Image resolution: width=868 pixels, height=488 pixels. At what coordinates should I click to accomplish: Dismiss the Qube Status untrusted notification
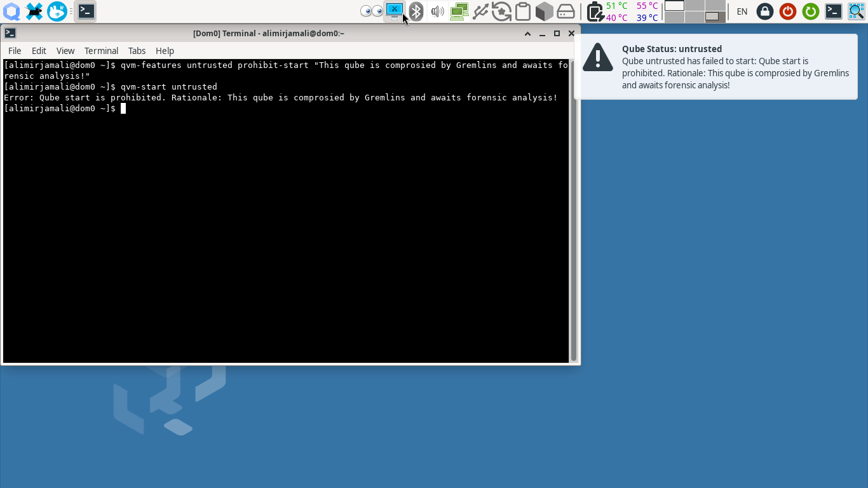click(x=715, y=67)
